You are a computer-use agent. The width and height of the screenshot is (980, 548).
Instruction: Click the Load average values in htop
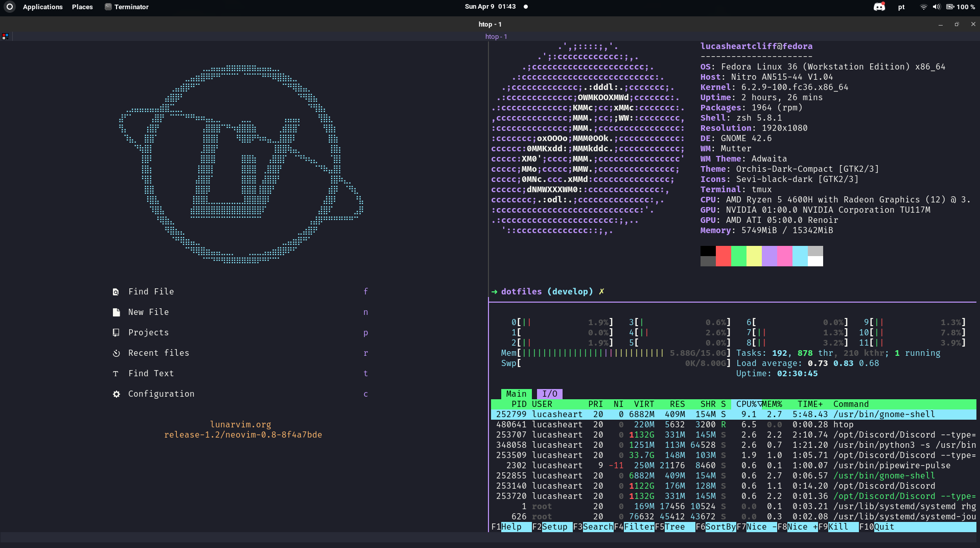(x=844, y=363)
